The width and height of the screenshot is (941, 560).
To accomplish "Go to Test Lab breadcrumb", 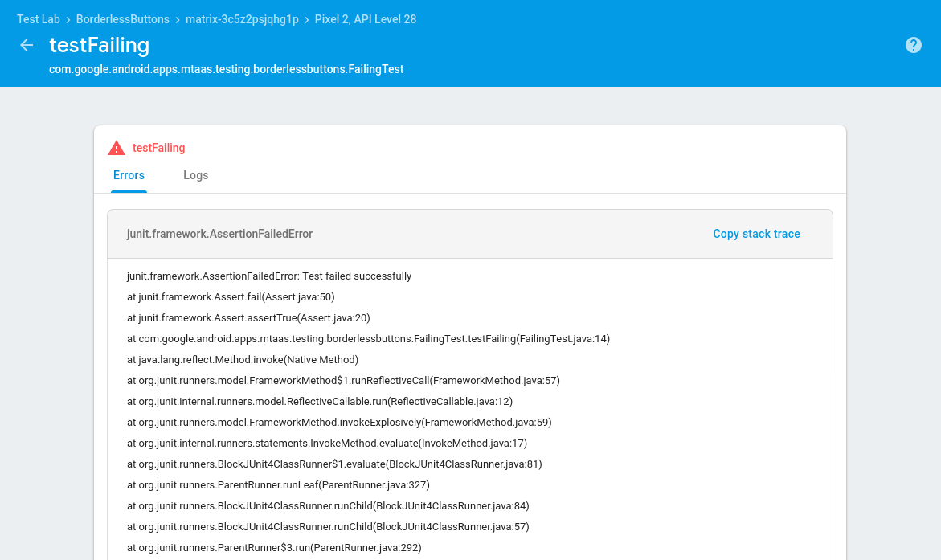I will [39, 19].
